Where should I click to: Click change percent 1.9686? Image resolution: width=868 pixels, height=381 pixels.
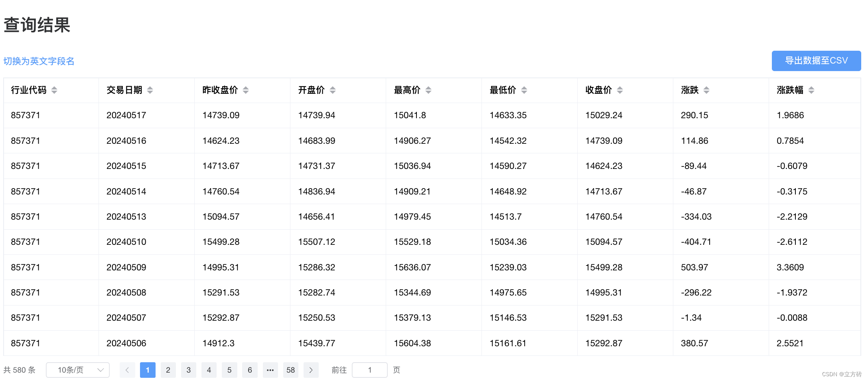point(790,115)
